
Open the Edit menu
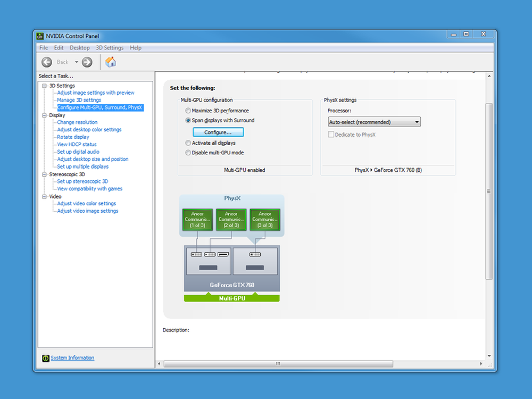(59, 48)
